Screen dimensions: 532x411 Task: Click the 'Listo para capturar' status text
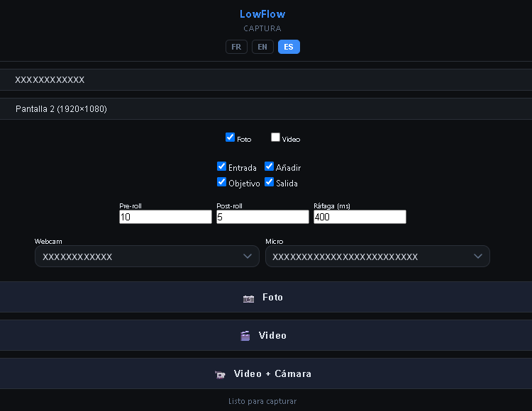262,401
